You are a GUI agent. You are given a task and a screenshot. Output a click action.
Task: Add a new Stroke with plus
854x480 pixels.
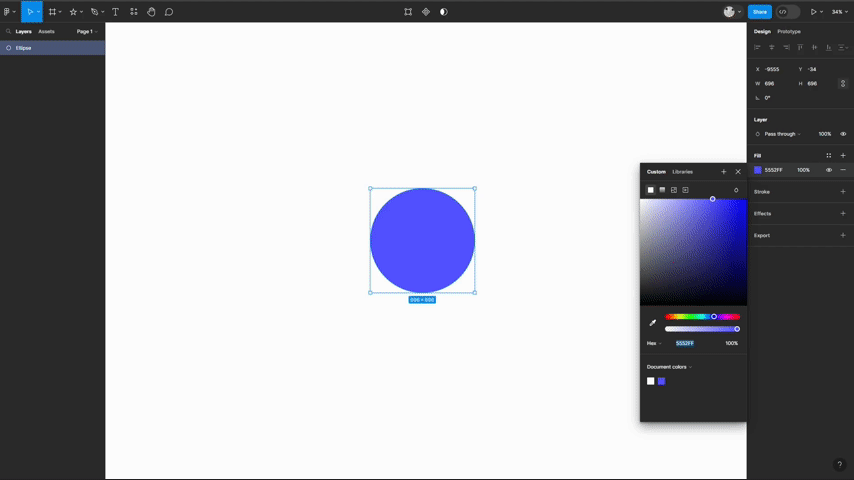[843, 192]
